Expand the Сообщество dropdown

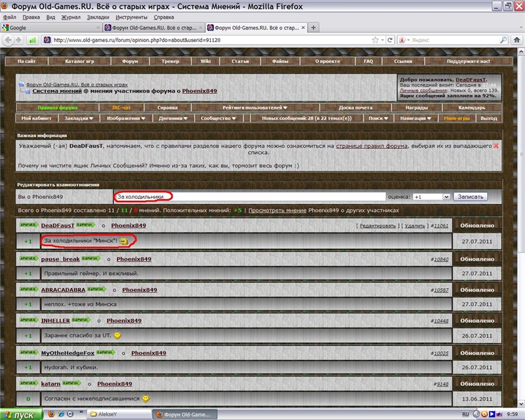(x=219, y=118)
